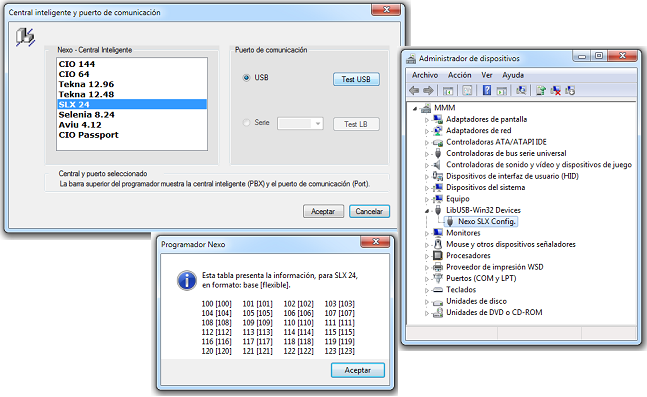Image resolution: width=647 pixels, height=397 pixels.
Task: Click Forward arrow in Administrador de dispositivos toolbar
Action: [x=428, y=90]
